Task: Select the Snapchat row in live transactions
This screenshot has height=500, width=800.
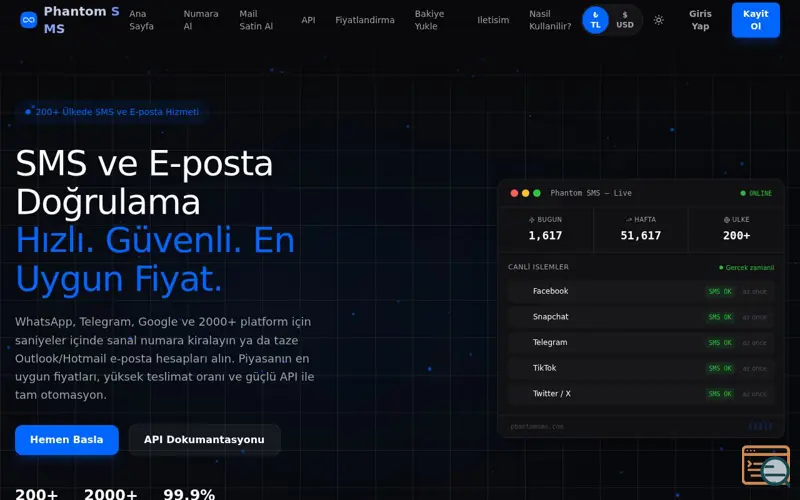Action: click(641, 317)
